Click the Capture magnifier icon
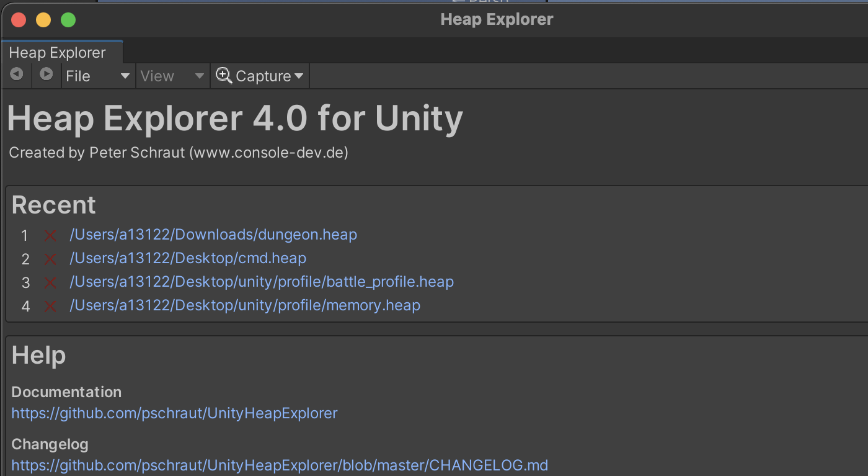The width and height of the screenshot is (868, 476). (x=223, y=75)
